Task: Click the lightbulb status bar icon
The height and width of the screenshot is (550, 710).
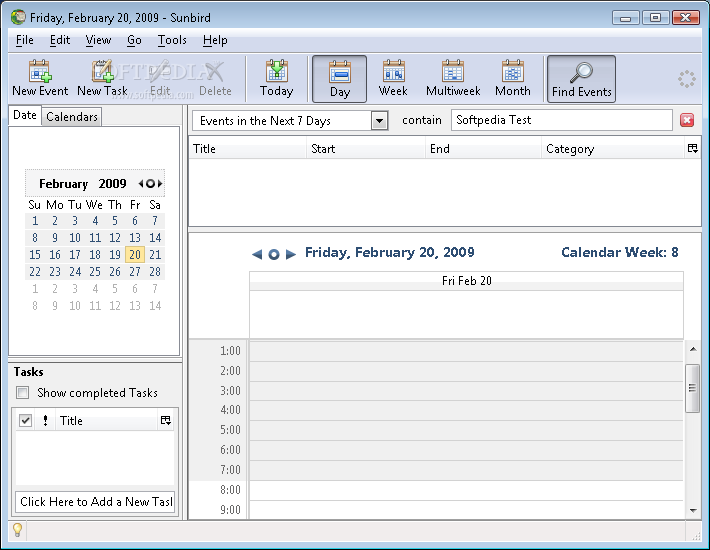Action: 17,530
